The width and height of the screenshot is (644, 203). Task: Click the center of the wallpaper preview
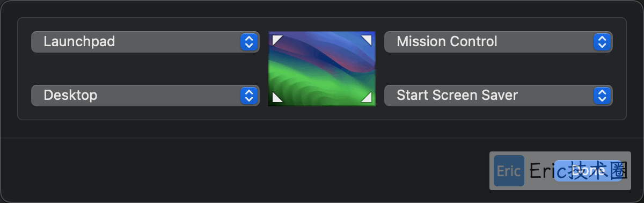pos(322,69)
